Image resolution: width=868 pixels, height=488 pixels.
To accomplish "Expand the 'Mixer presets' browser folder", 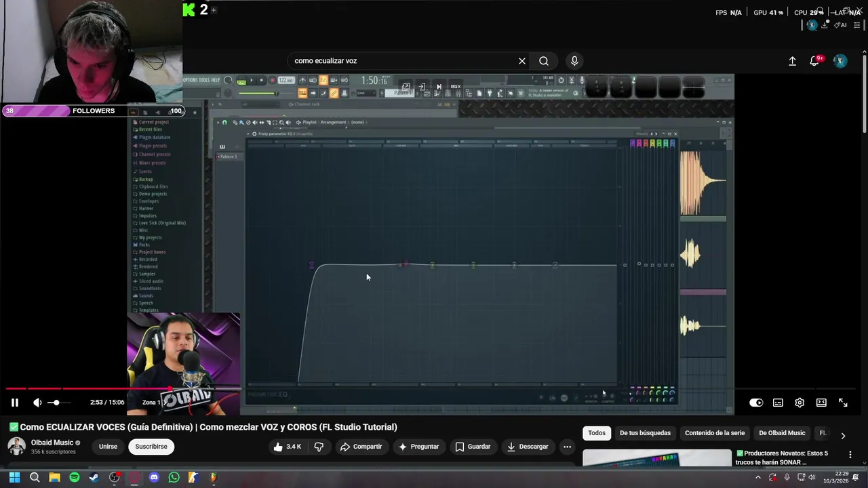I will (150, 163).
